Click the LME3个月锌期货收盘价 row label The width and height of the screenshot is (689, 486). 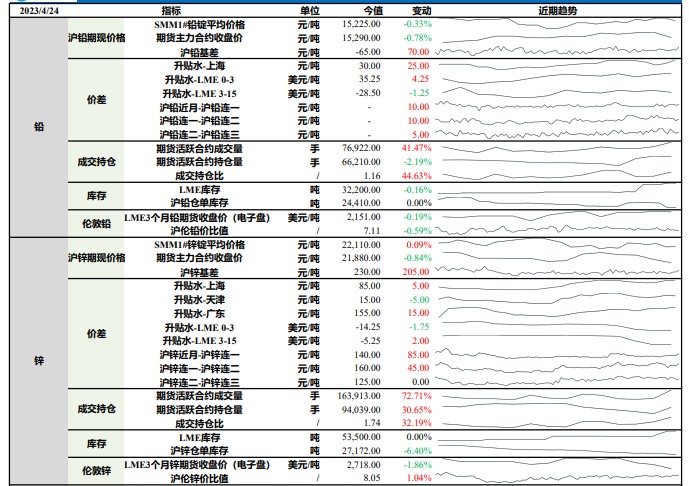pos(197,464)
